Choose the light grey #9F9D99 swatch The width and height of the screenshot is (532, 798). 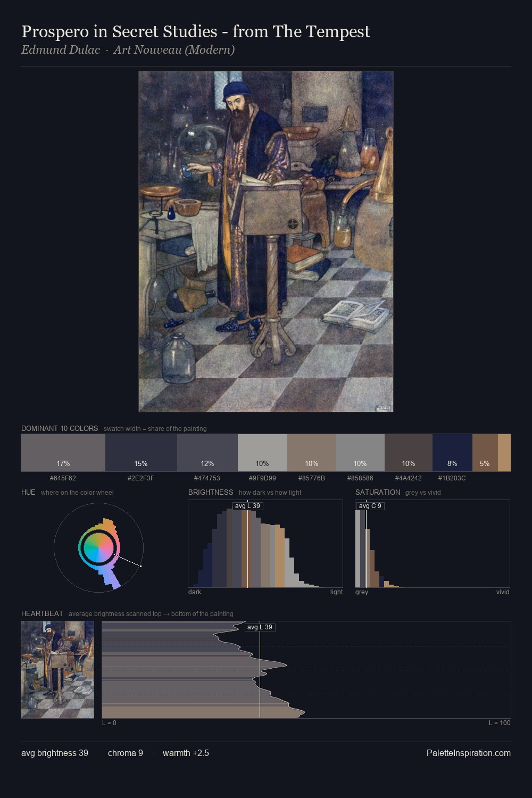262,453
